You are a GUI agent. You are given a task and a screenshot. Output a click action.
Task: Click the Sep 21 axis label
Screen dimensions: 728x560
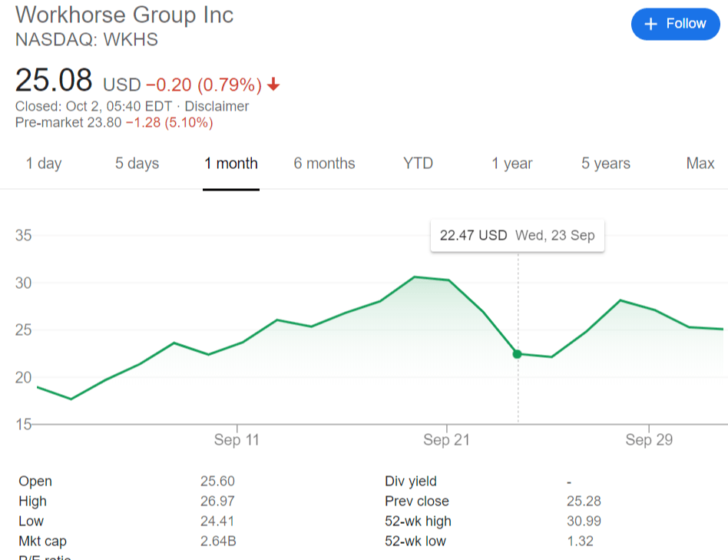tap(446, 439)
